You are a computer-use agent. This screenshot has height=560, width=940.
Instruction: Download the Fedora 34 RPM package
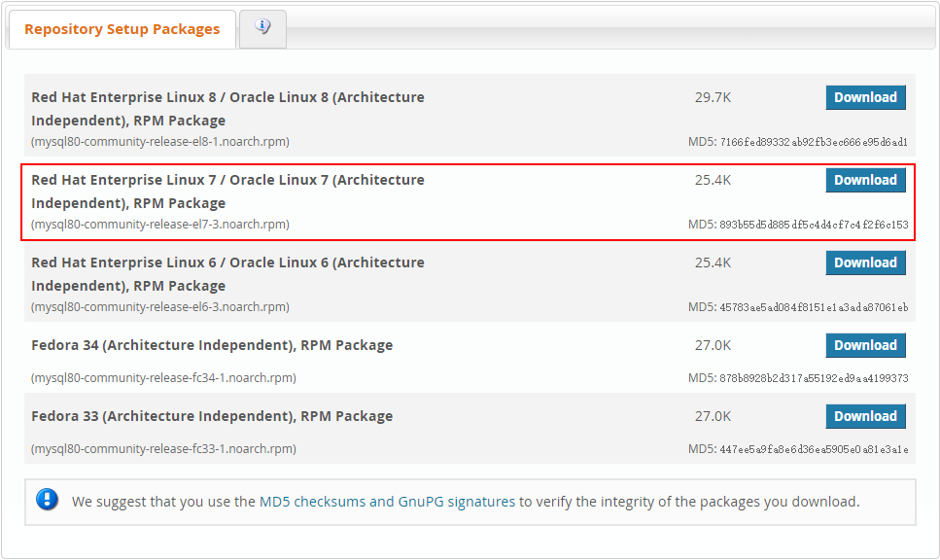865,345
